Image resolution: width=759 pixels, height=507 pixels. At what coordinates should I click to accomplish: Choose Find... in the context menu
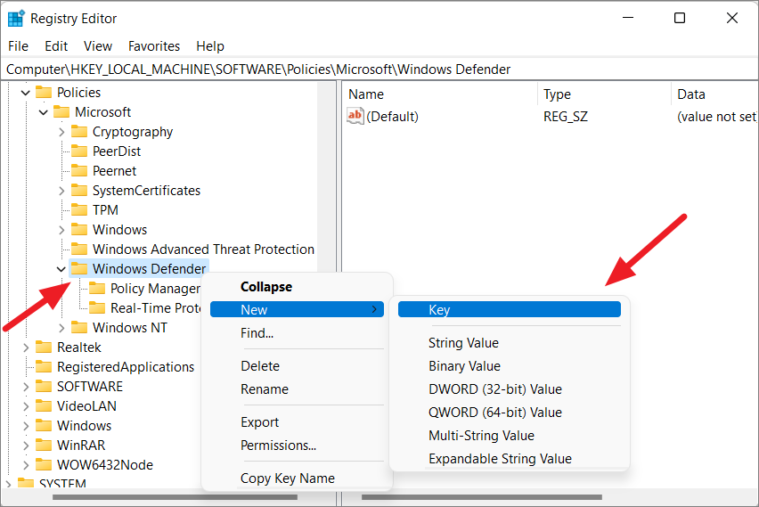[x=297, y=333]
